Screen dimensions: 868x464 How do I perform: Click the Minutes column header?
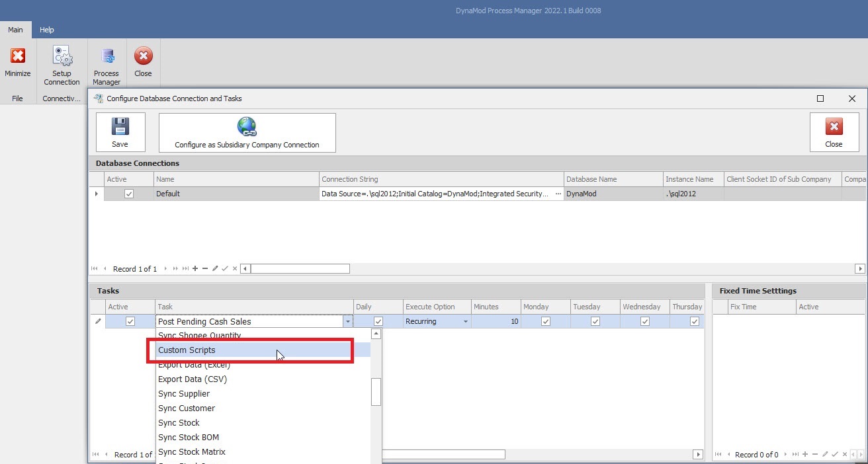pos(496,307)
